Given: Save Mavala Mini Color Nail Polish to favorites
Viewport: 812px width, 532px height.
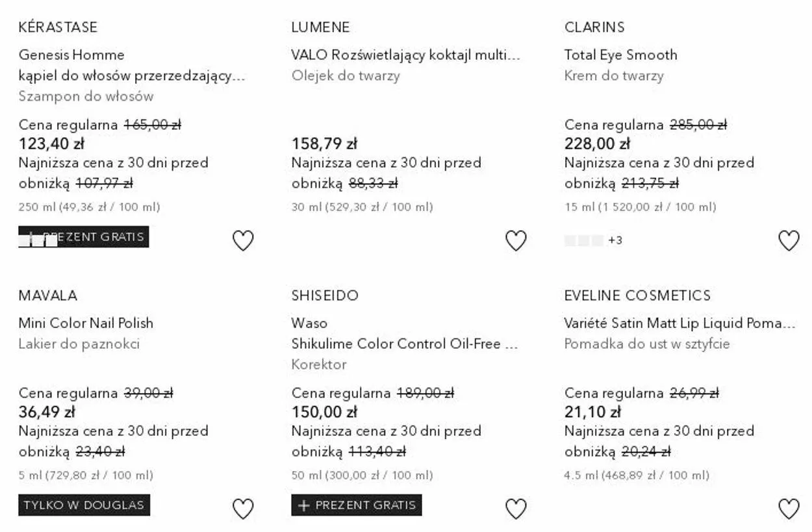Looking at the screenshot, I should pos(243,509).
